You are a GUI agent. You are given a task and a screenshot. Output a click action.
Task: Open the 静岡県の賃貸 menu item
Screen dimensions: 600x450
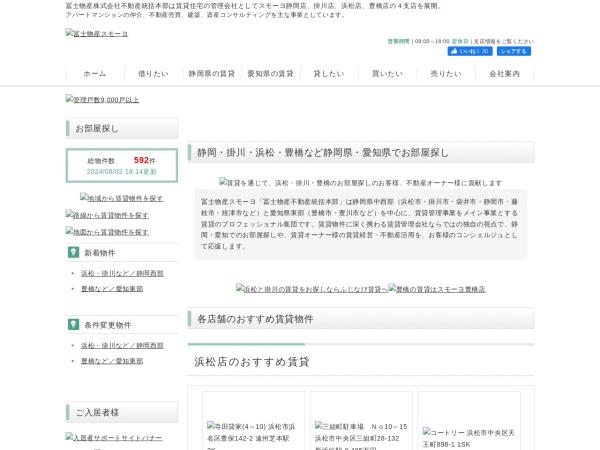(212, 73)
